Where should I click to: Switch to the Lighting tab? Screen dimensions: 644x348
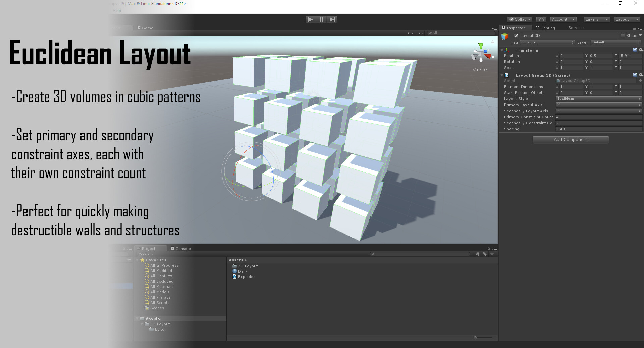[x=545, y=28]
